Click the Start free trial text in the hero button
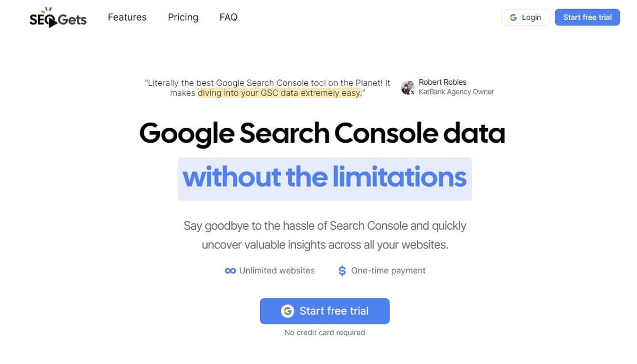Image resolution: width=637 pixels, height=364 pixels. (x=334, y=311)
